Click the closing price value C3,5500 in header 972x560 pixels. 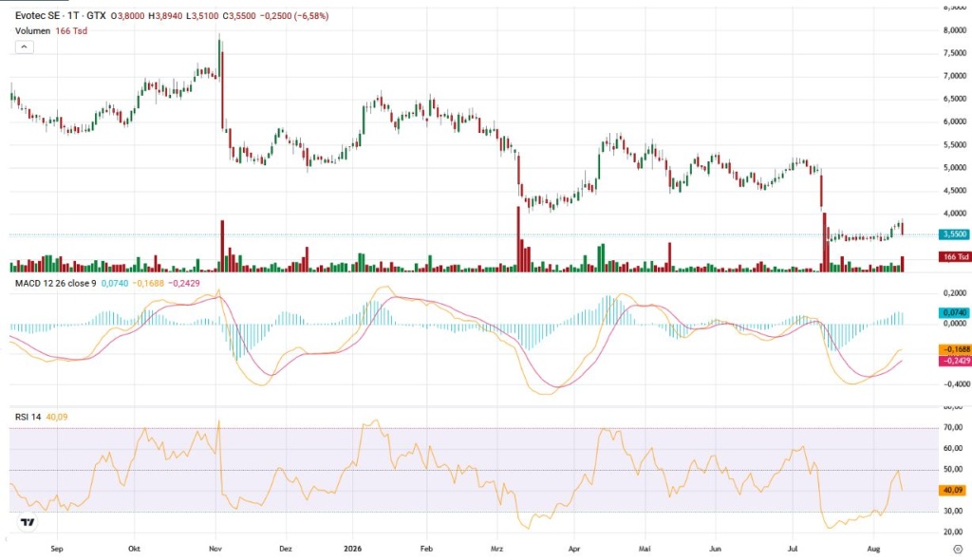(x=238, y=15)
